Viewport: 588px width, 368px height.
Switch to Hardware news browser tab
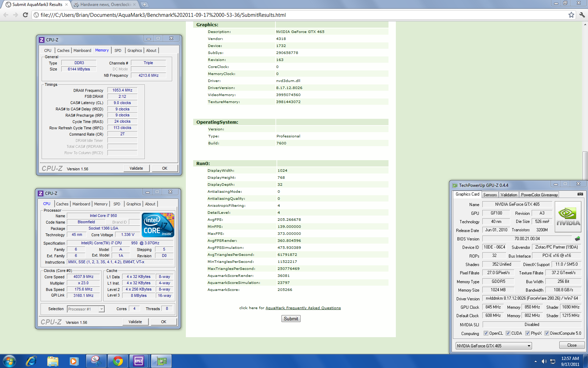[x=106, y=5]
